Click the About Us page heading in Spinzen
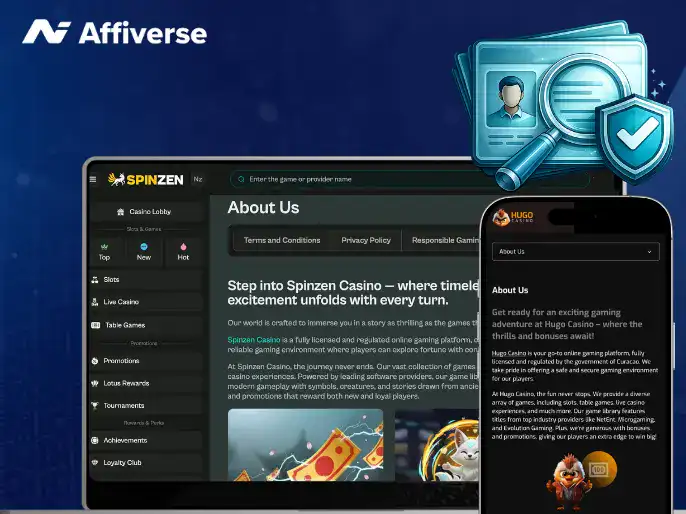The height and width of the screenshot is (514, 686). [x=263, y=207]
